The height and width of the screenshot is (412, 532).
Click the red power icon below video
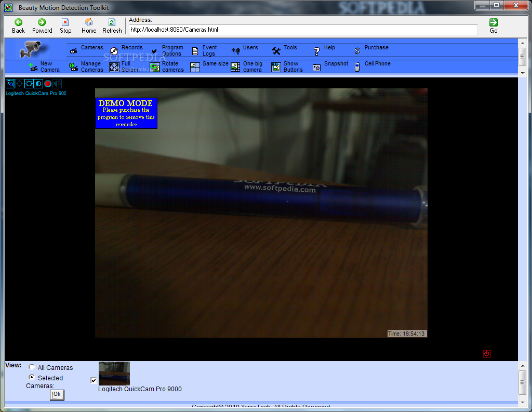486,354
